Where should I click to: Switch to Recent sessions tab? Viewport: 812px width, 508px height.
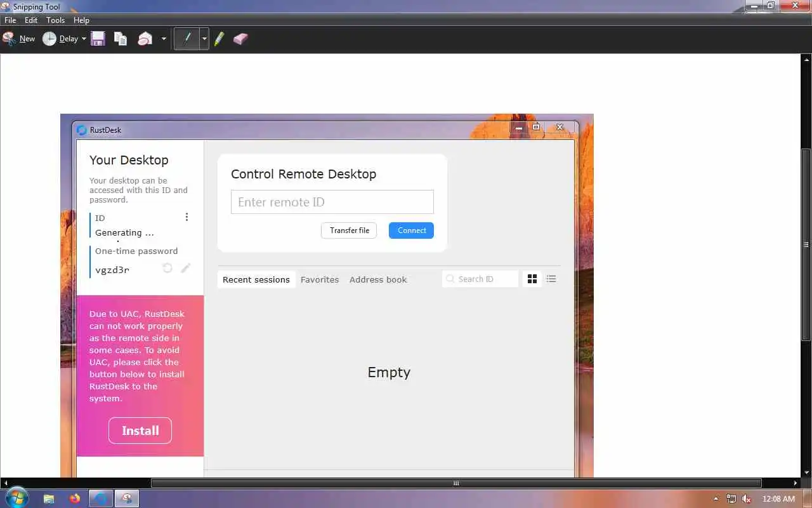coord(256,279)
